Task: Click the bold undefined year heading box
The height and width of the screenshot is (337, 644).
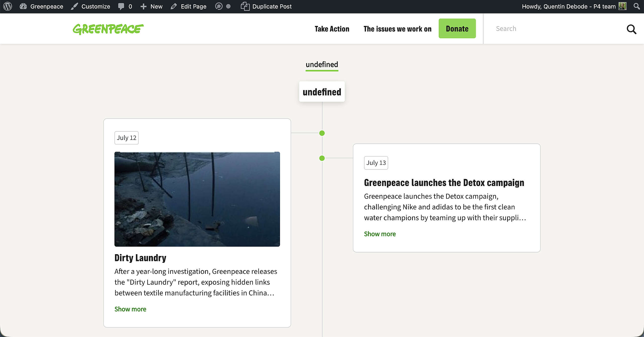Action: coord(322,92)
